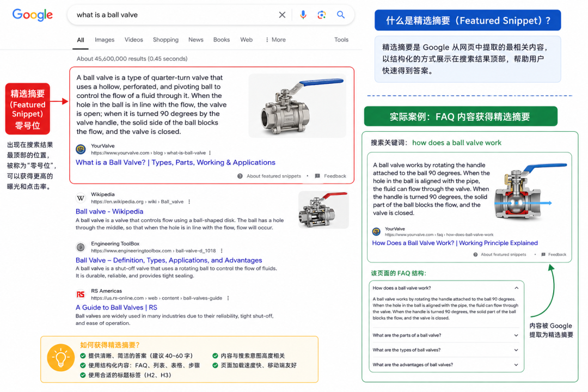Select the lightbulb tip icon
The height and width of the screenshot is (392, 588).
pyautogui.click(x=61, y=358)
